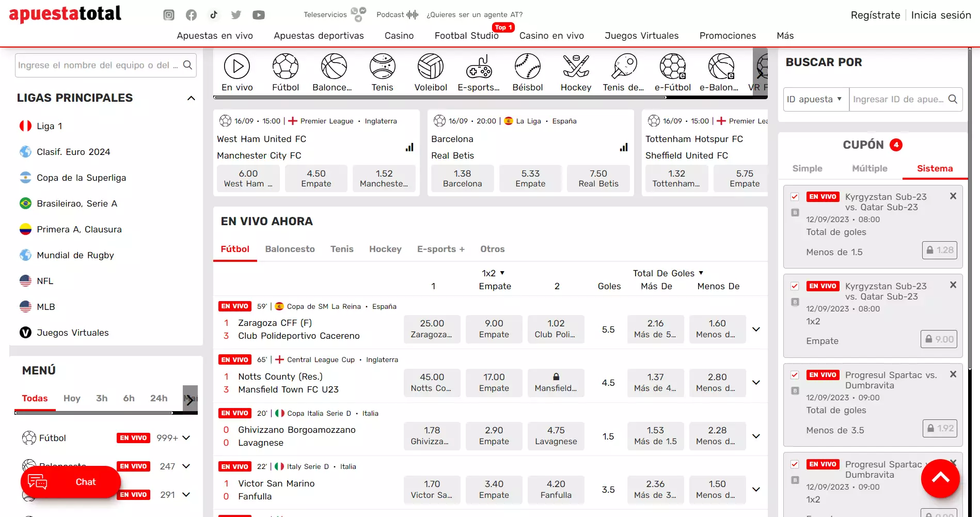Click the Regístrate link
980x517 pixels.
875,15
